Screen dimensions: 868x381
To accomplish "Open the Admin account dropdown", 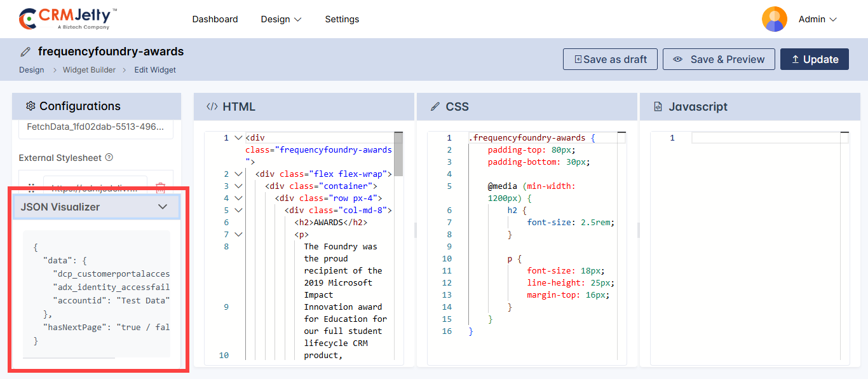I will point(817,19).
